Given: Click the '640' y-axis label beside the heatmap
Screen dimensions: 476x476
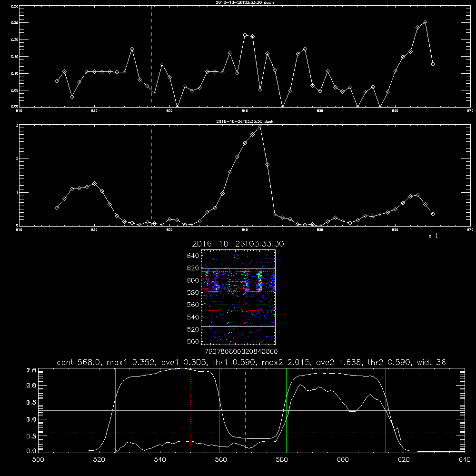Looking at the screenshot, I should coord(193,256).
